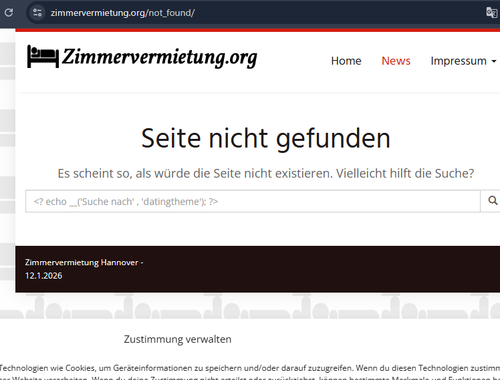Image resolution: width=500 pixels, height=380 pixels.
Task: Expand the Impressum dropdown menu
Action: pos(463,61)
